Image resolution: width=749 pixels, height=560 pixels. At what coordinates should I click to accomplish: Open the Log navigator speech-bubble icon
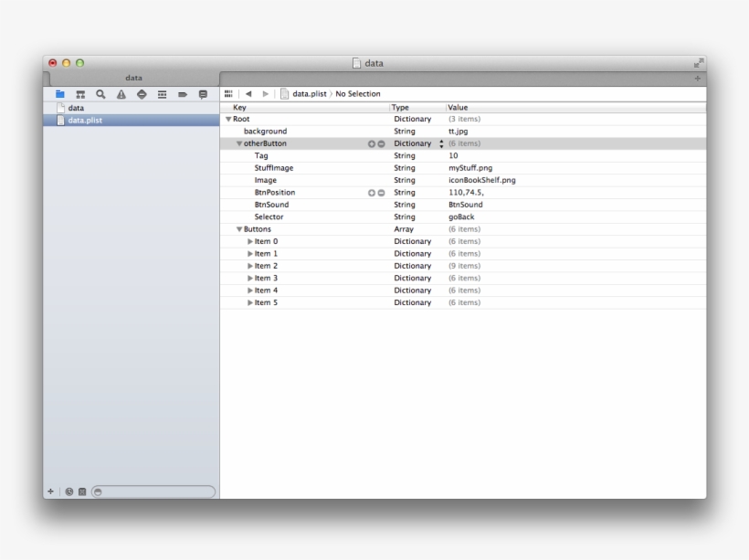[x=203, y=94]
